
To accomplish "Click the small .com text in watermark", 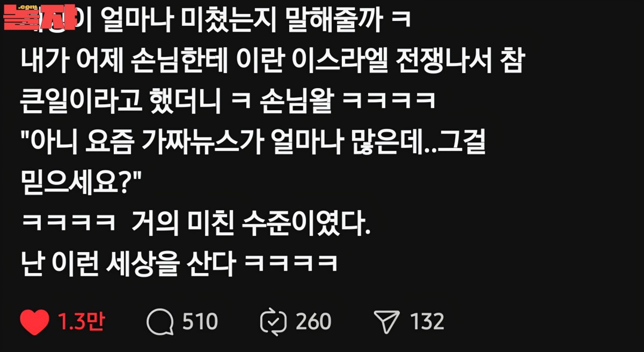I will click(23, 7).
